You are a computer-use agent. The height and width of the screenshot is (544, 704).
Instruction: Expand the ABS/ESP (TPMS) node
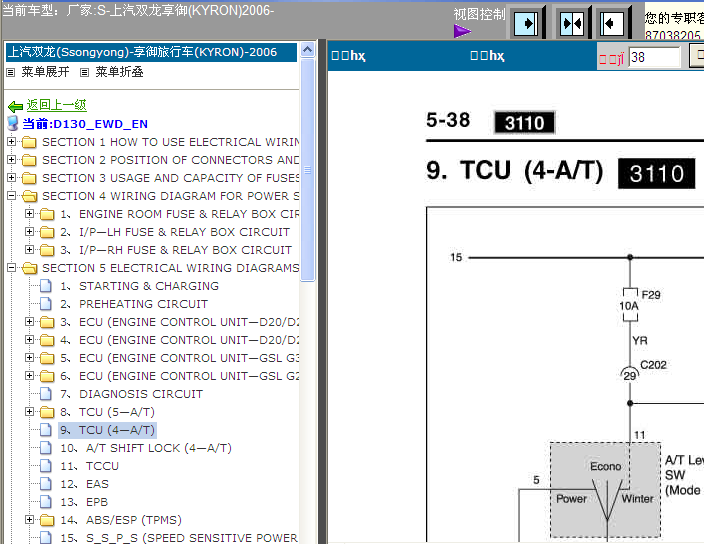tap(30, 519)
